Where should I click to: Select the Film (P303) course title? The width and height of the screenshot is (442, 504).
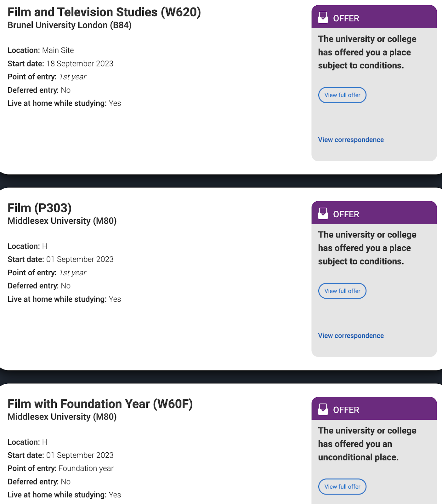coord(40,208)
